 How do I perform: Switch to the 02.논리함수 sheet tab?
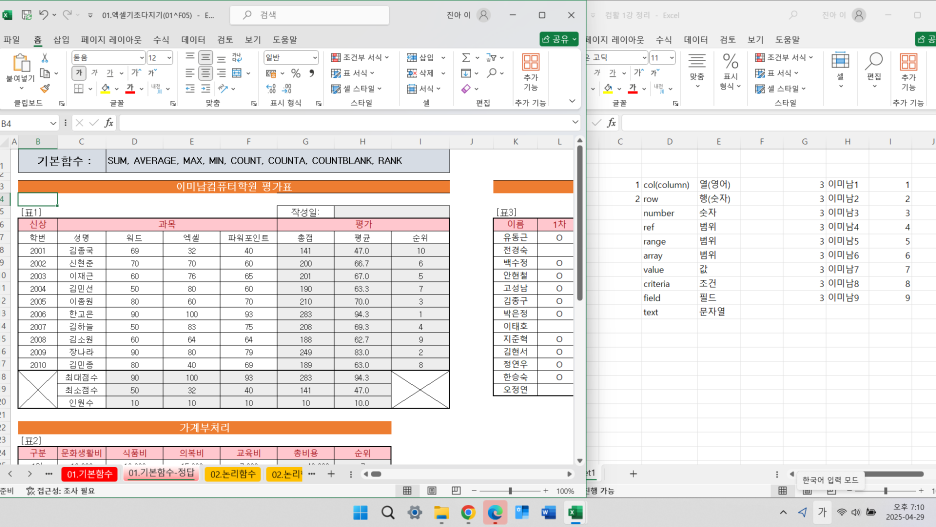[x=233, y=473]
